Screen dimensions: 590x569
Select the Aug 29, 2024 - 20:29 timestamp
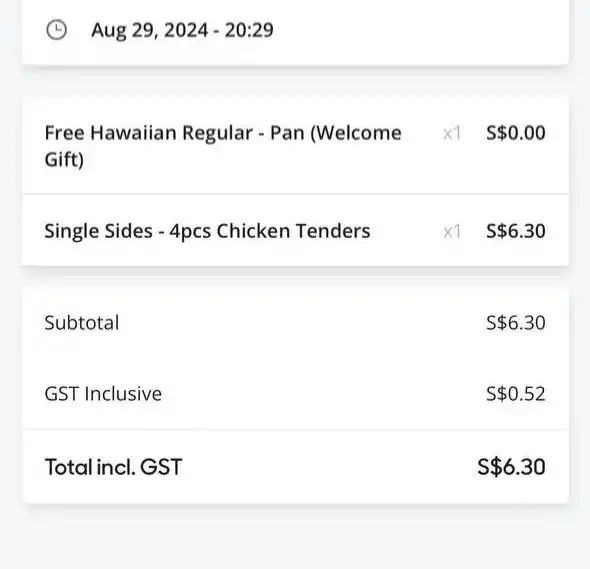[182, 30]
